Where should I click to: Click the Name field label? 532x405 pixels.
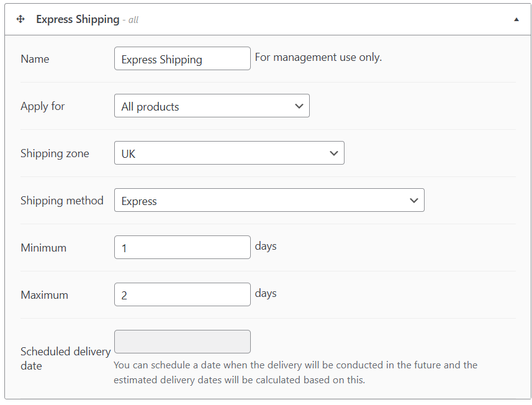click(x=35, y=59)
